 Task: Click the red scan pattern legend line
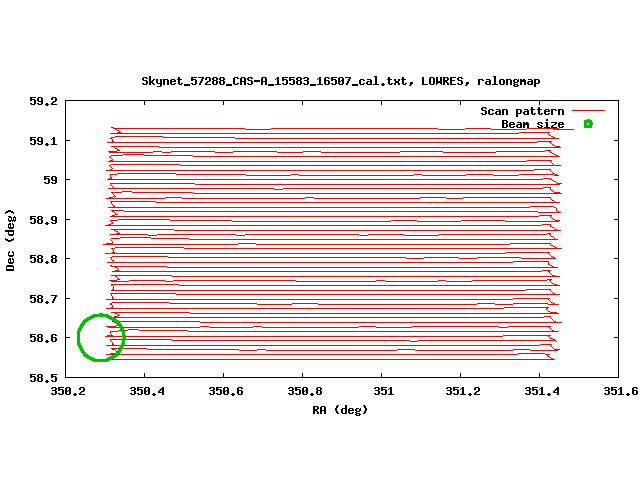[x=588, y=110]
